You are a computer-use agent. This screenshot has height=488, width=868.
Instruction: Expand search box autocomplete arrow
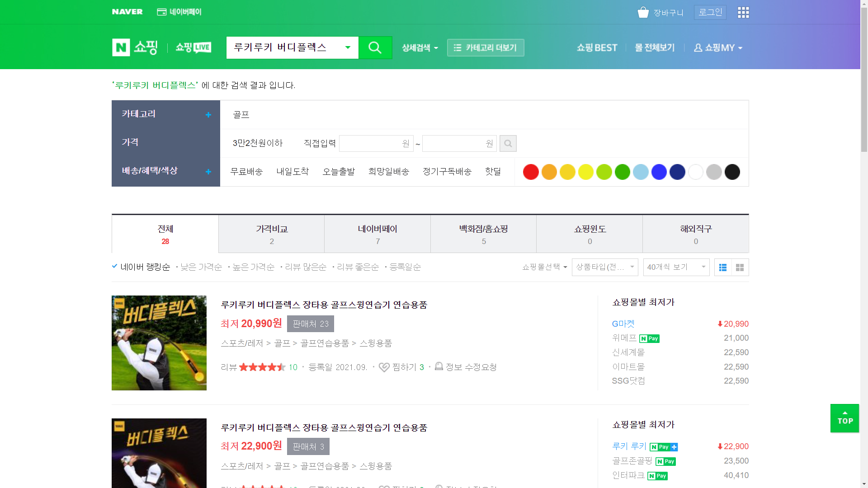[x=348, y=47]
